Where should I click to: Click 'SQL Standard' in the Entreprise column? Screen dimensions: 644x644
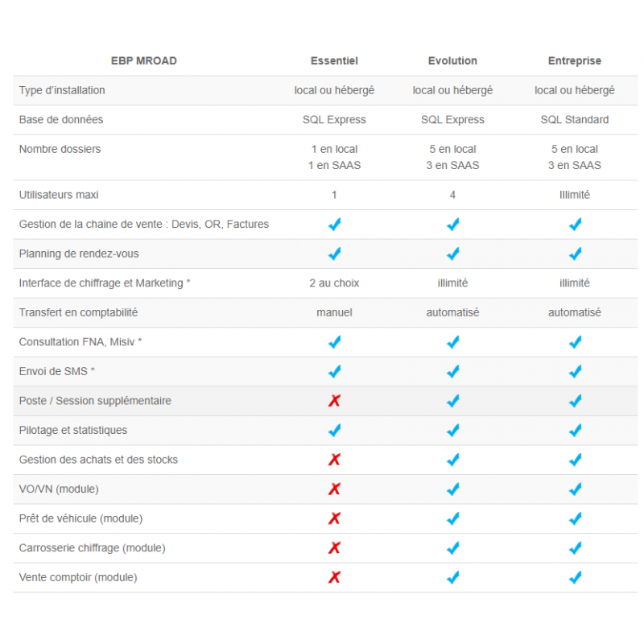575,119
